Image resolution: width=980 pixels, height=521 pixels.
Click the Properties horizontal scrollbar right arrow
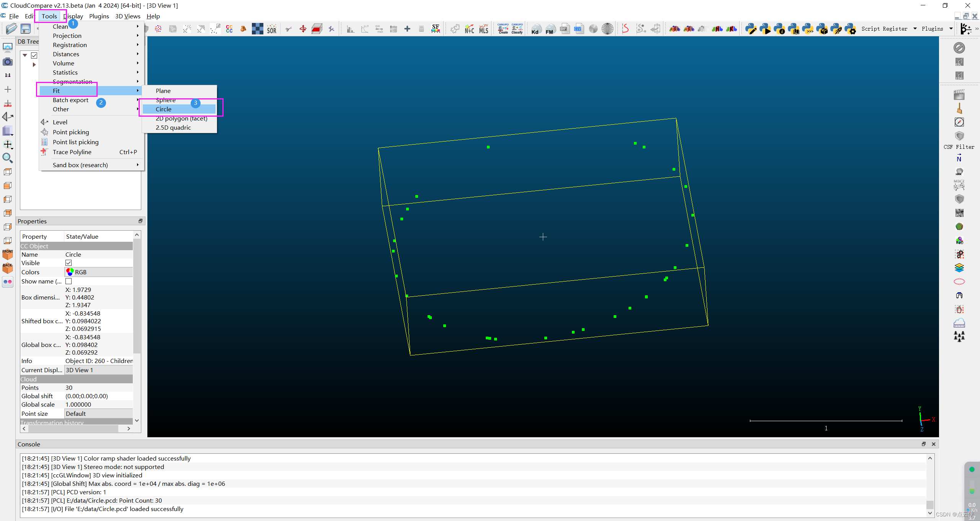129,429
